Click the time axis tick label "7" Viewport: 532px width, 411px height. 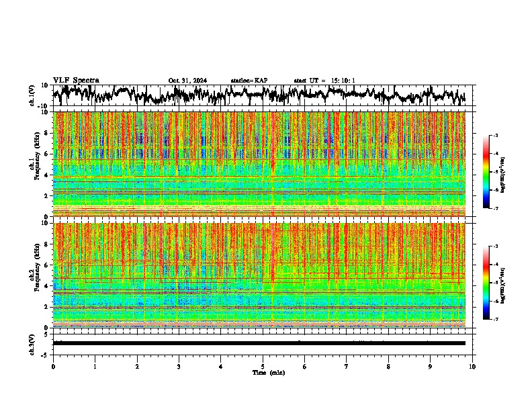tap(347, 367)
